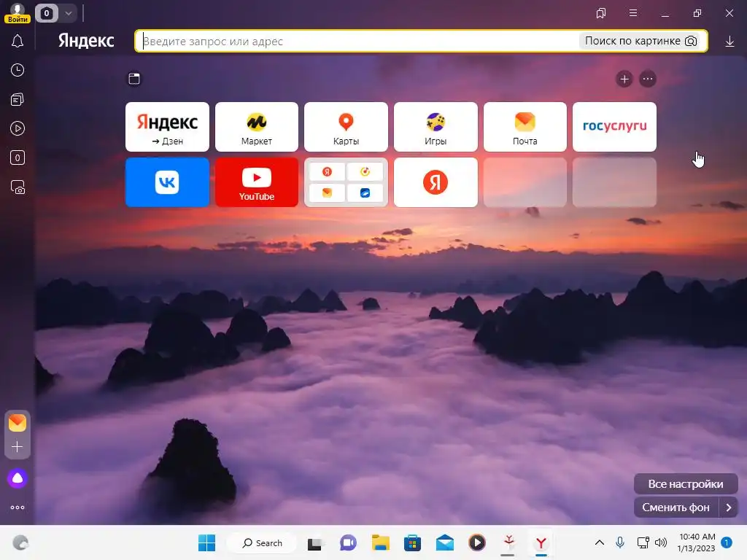
Task: Add a new app to sidebar
Action: tap(18, 447)
